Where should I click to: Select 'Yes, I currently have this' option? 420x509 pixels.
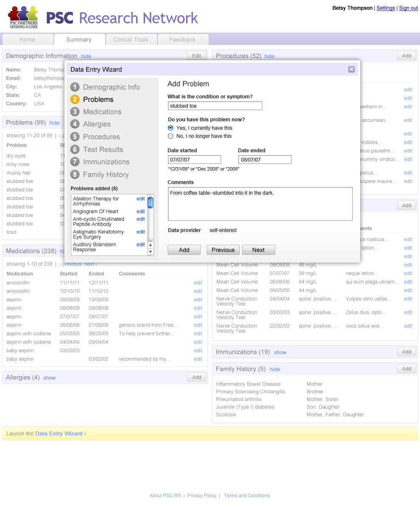click(171, 128)
